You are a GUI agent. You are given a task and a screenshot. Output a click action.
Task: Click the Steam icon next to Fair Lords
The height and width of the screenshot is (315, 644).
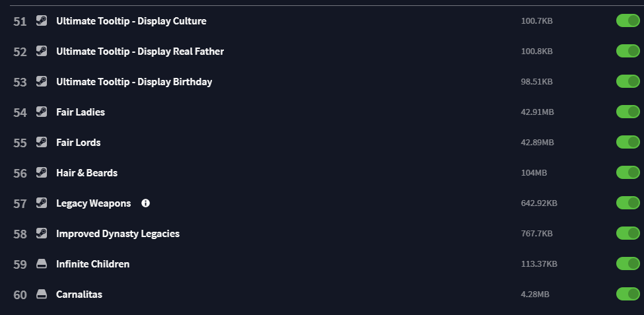pos(42,142)
